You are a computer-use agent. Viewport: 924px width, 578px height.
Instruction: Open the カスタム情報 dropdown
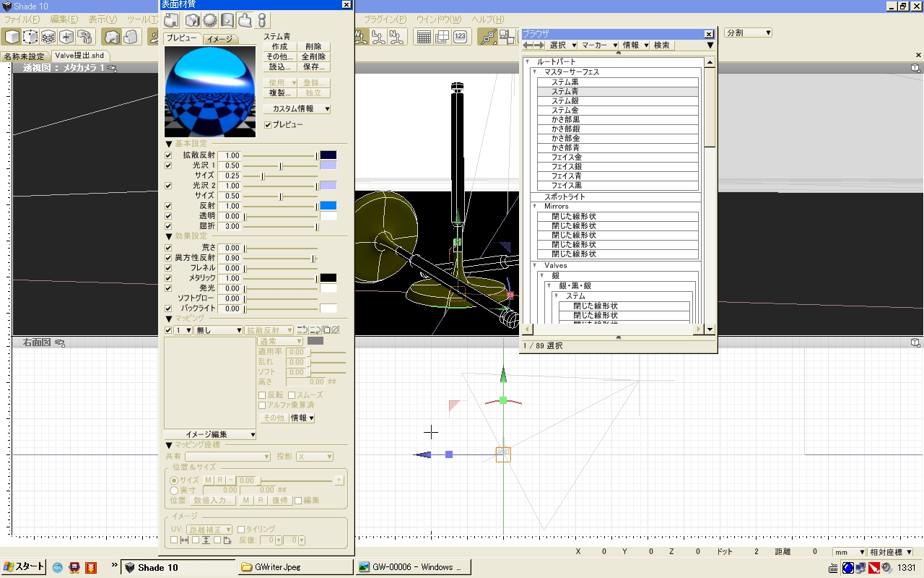pos(297,109)
